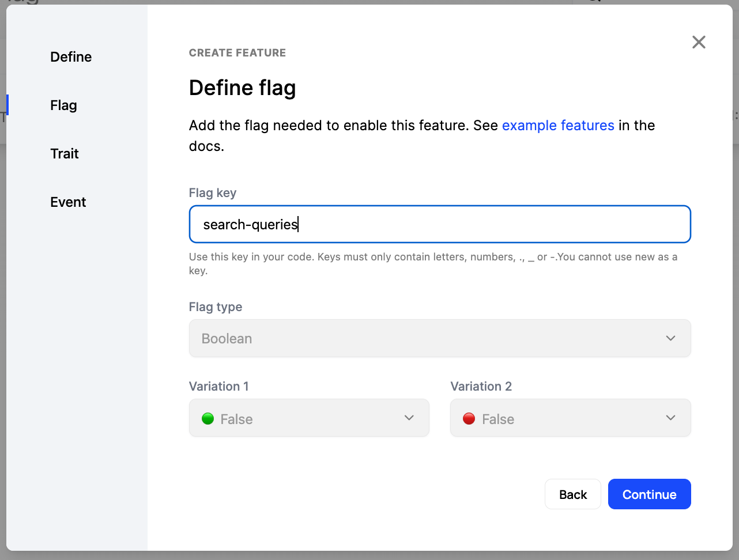
Task: Switch to the Define step
Action: point(70,56)
